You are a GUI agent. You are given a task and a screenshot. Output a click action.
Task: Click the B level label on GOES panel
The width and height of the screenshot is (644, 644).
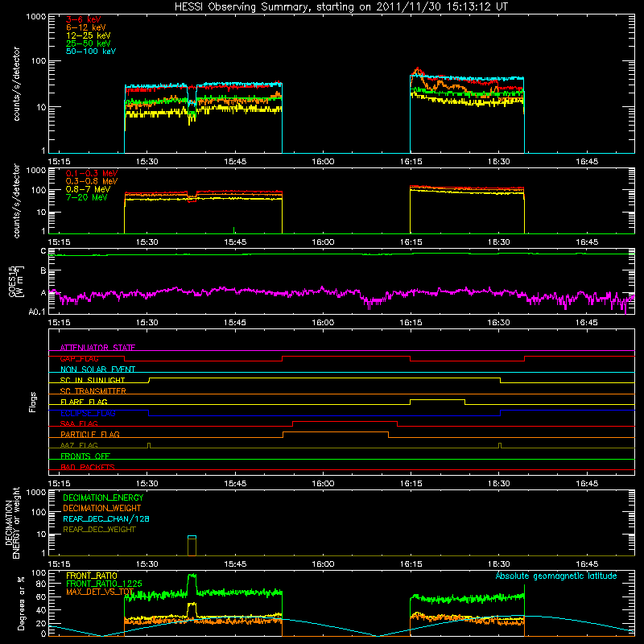43,270
